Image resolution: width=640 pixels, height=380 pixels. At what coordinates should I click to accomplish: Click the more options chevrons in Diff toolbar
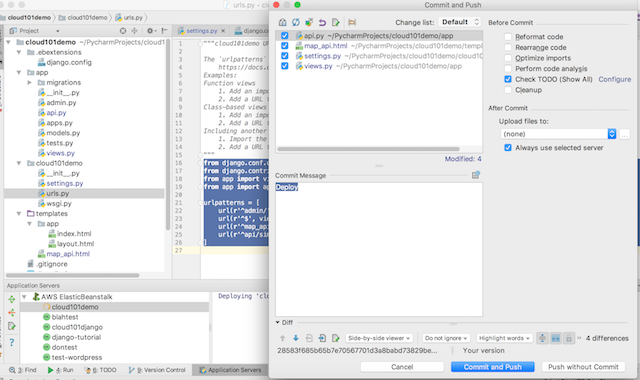click(579, 338)
